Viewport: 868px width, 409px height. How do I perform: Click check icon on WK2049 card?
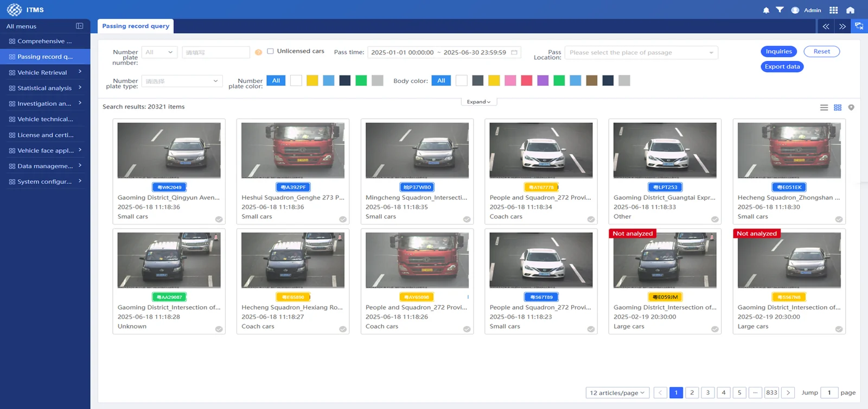tap(219, 219)
